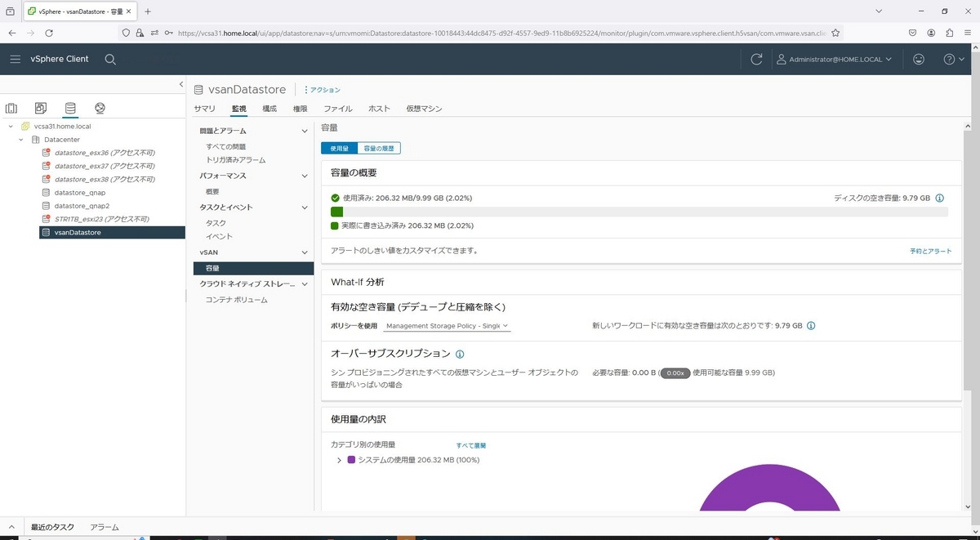Switch to Storage inventory icon
Screen dimensions: 980x540
point(70,108)
